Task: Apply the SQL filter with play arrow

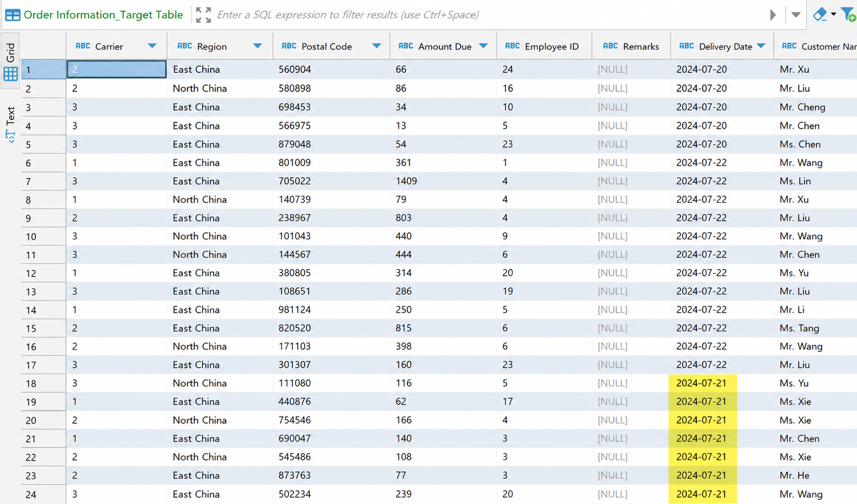Action: pyautogui.click(x=773, y=15)
